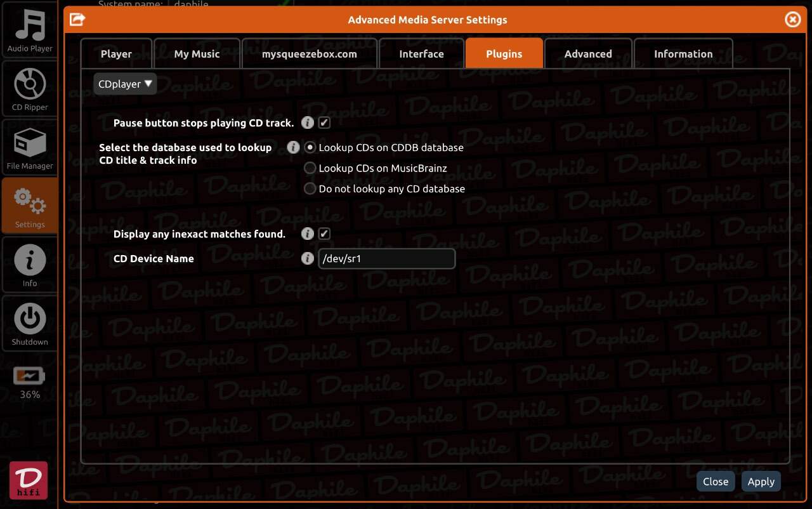Click info icon for inexact matches setting
The height and width of the screenshot is (509, 812).
click(x=308, y=234)
